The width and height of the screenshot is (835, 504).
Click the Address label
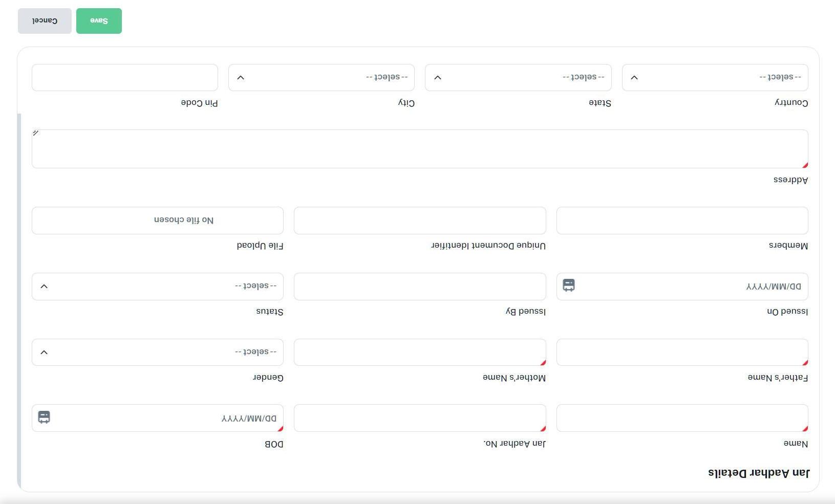[790, 180]
